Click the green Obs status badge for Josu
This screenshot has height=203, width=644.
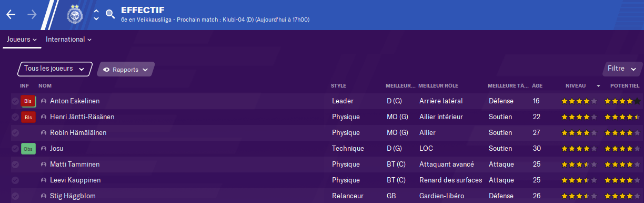point(28,149)
